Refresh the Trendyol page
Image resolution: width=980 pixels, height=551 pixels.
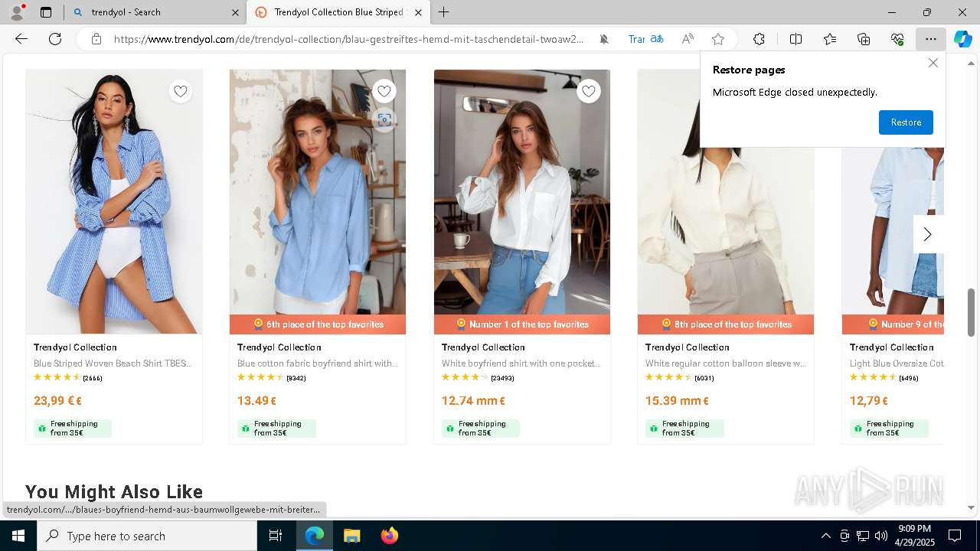pos(55,39)
